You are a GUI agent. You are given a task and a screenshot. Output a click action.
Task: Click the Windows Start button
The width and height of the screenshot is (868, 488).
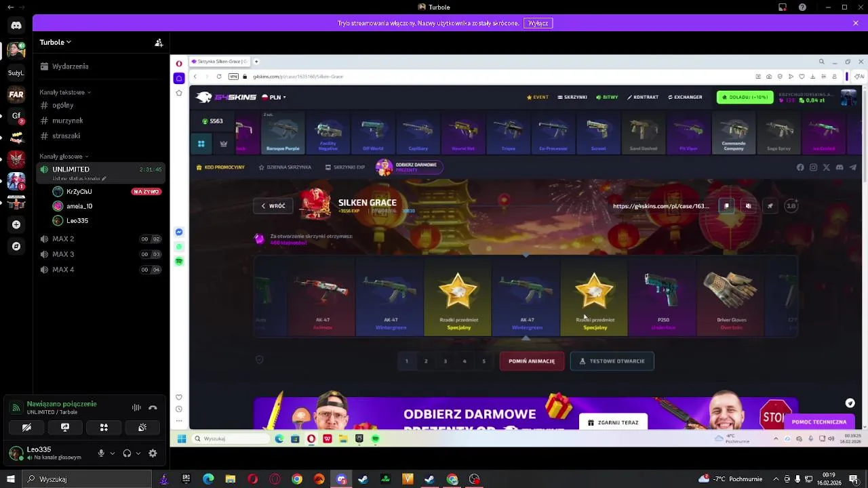pyautogui.click(x=10, y=479)
